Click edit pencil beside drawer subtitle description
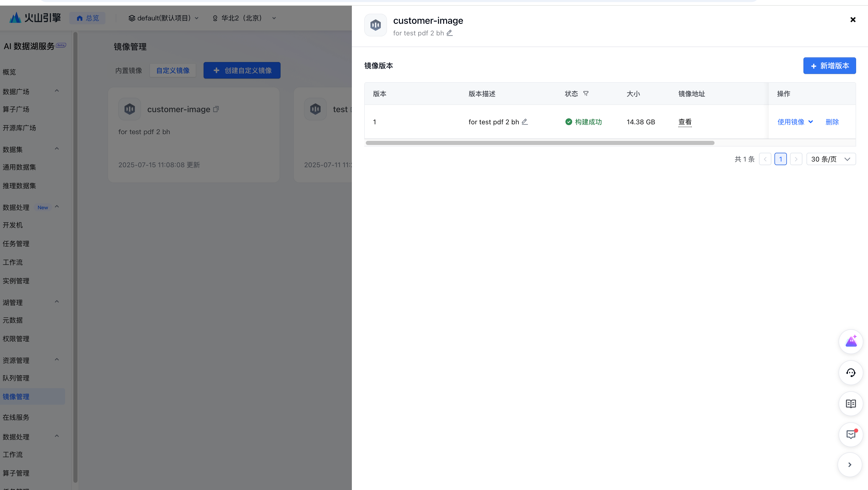This screenshot has height=490, width=868. [450, 33]
